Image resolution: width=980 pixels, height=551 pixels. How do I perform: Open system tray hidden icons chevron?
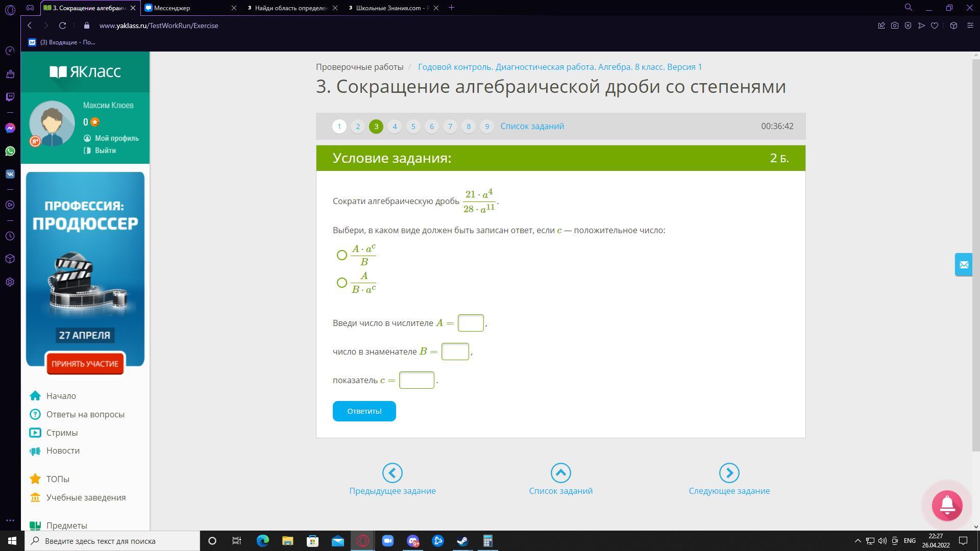[x=857, y=541]
